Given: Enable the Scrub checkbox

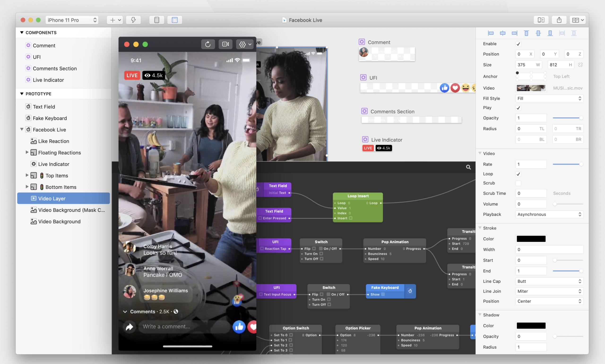Looking at the screenshot, I should click(518, 183).
